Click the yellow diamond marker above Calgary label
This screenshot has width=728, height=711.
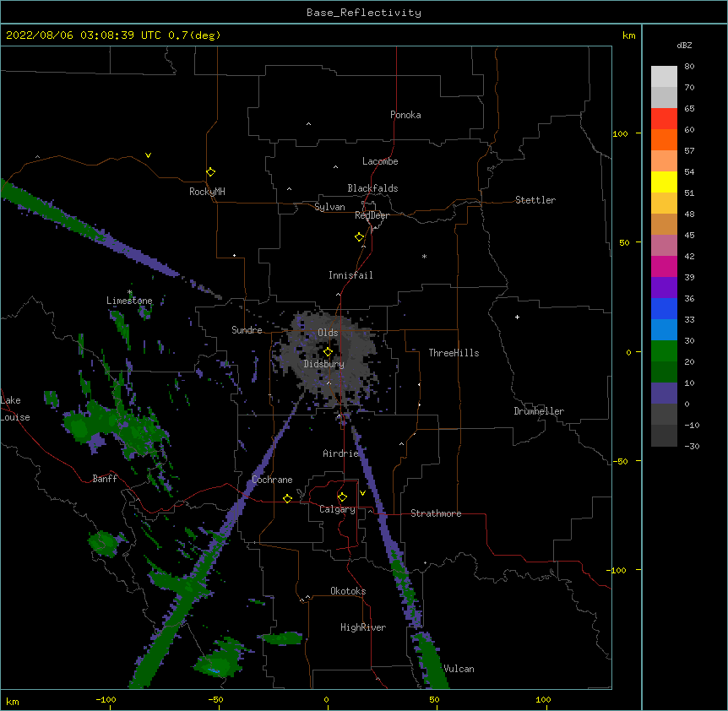342,497
